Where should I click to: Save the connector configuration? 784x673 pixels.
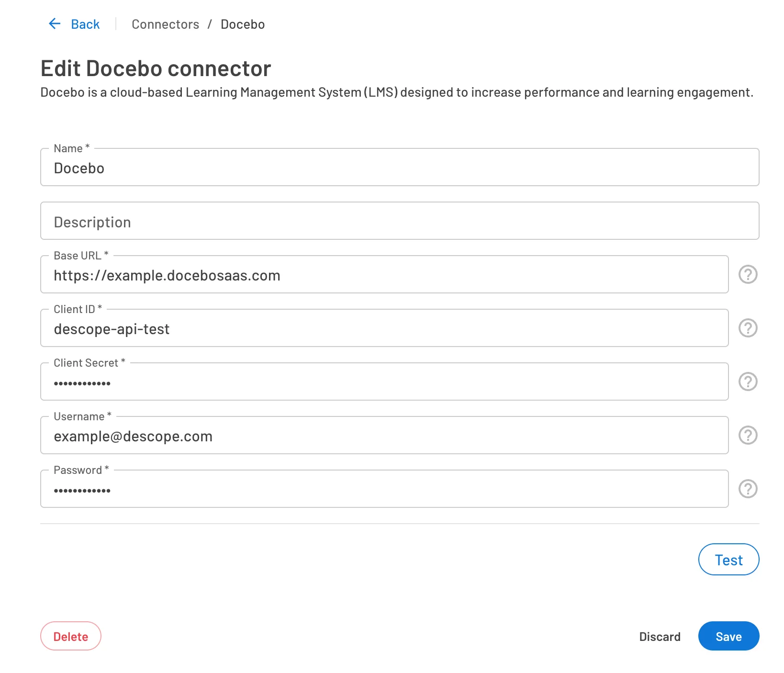click(728, 636)
